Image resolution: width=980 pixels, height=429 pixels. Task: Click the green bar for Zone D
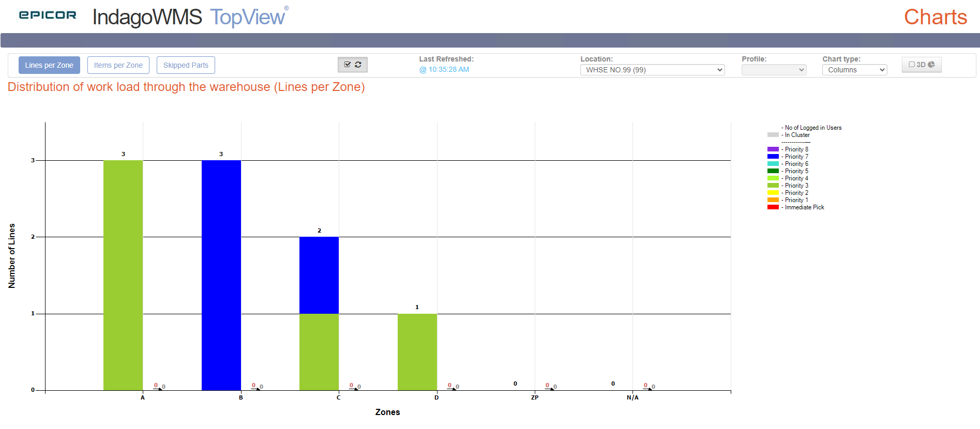point(417,352)
